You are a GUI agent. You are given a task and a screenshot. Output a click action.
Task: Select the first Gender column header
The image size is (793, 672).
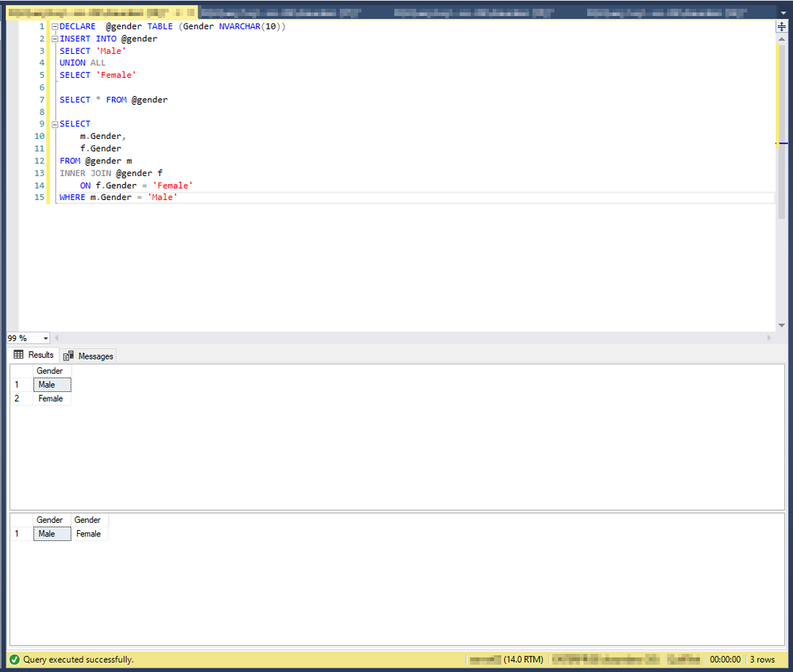click(x=50, y=371)
